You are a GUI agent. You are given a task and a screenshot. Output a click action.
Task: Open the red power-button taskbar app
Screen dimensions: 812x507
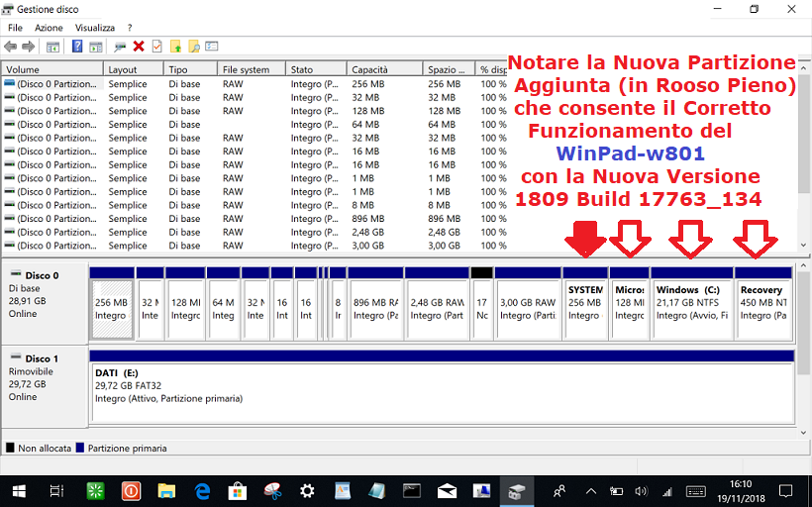click(131, 491)
